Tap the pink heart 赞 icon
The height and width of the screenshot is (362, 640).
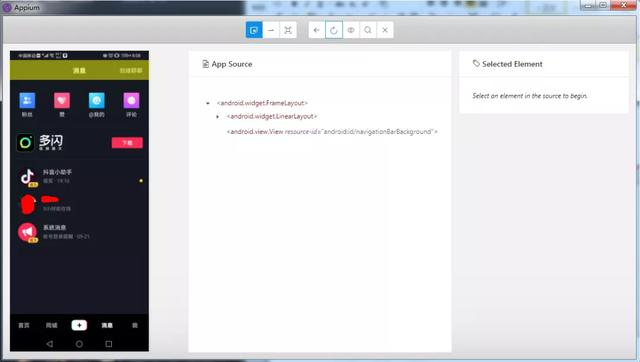click(x=62, y=100)
